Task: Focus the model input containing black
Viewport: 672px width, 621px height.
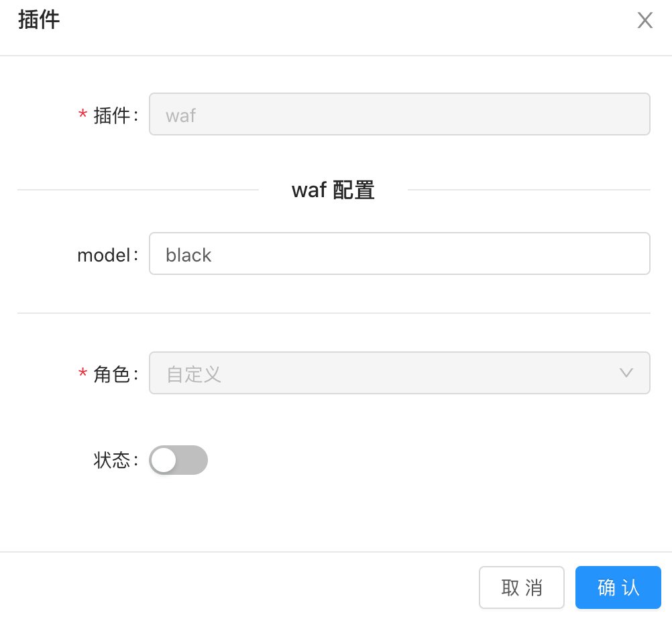Action: [x=400, y=253]
